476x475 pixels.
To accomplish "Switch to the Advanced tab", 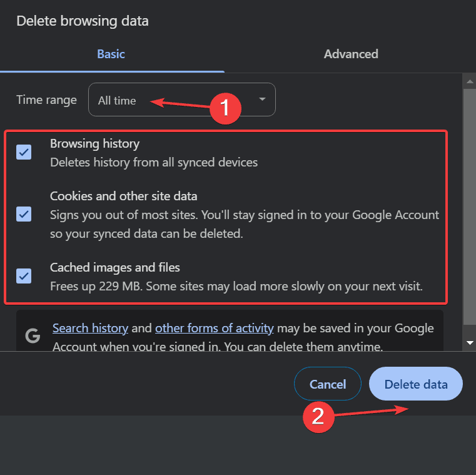I will point(351,54).
